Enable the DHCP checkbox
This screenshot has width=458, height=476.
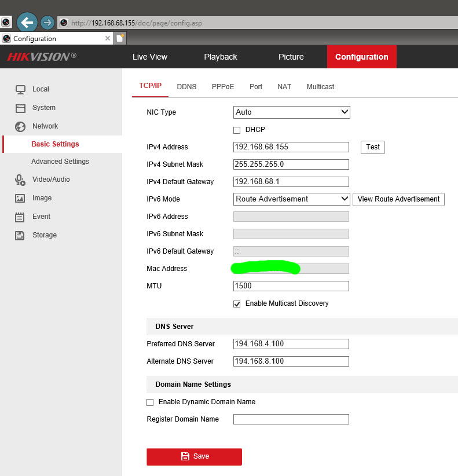pos(237,130)
